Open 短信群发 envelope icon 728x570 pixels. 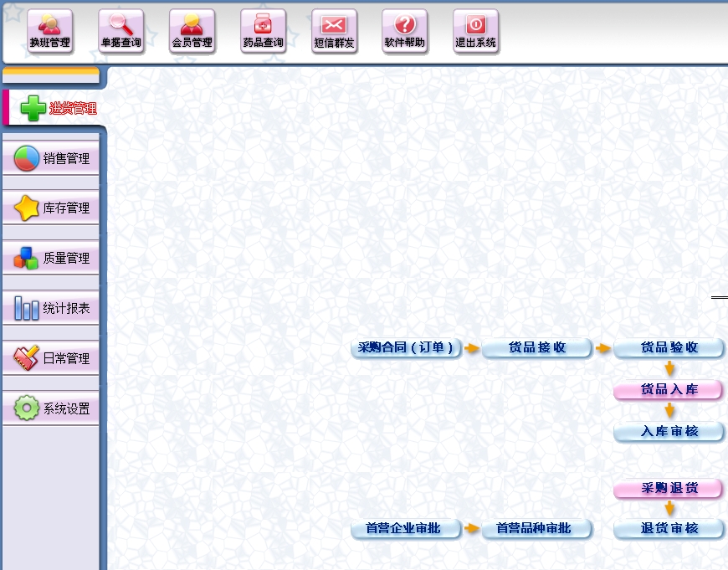pos(334,32)
